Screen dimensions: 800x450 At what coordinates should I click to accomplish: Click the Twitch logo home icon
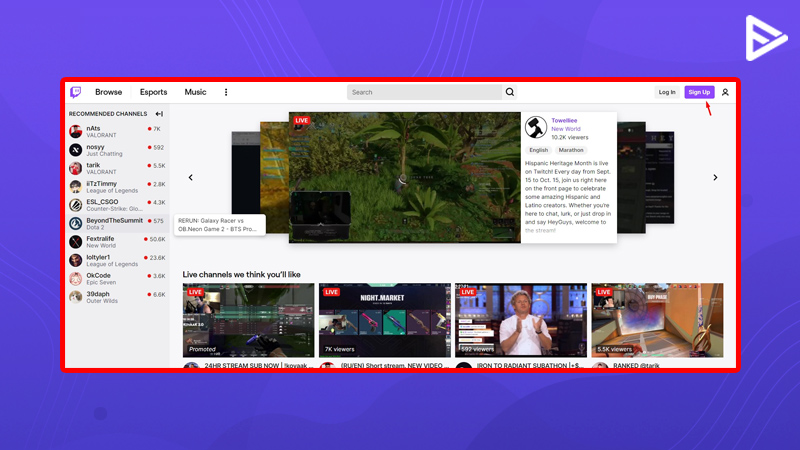tap(76, 92)
